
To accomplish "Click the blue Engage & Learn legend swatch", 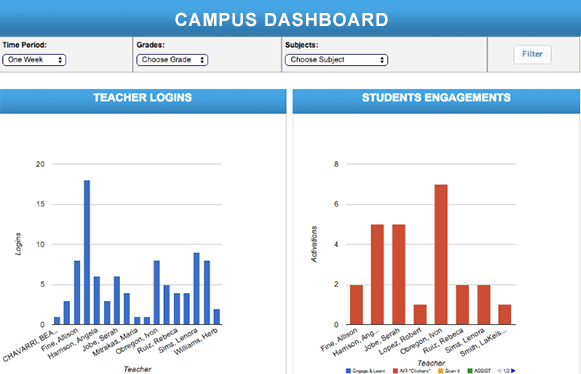I will 348,371.
